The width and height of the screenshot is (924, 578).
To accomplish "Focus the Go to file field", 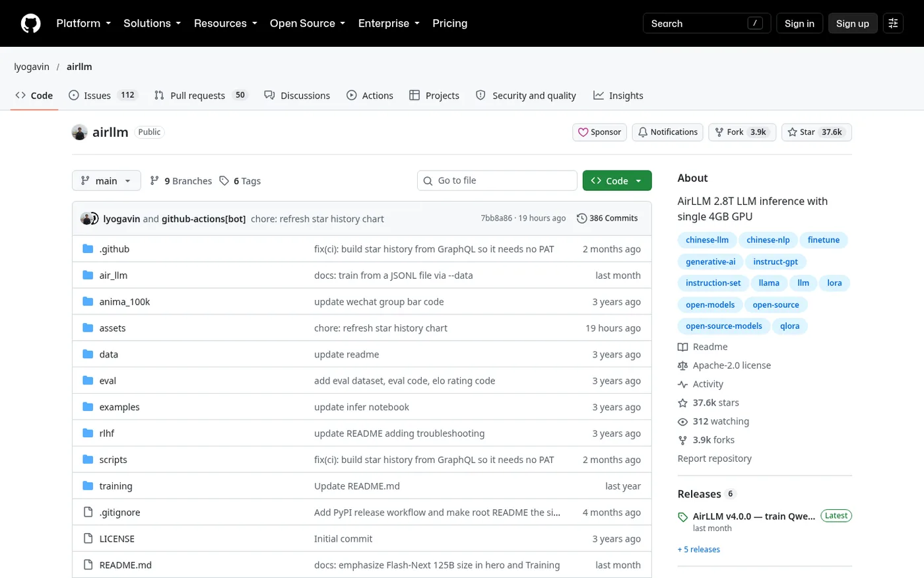I will tap(497, 180).
